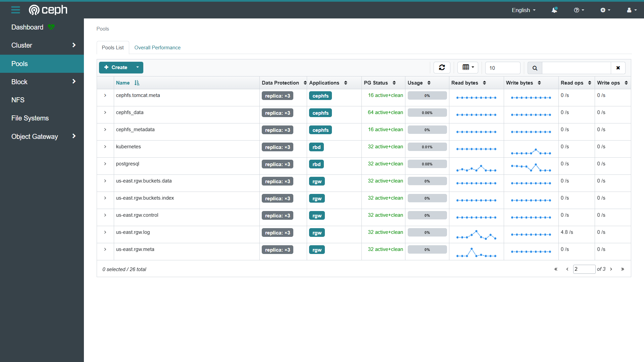Click the current page number field

[584, 269]
